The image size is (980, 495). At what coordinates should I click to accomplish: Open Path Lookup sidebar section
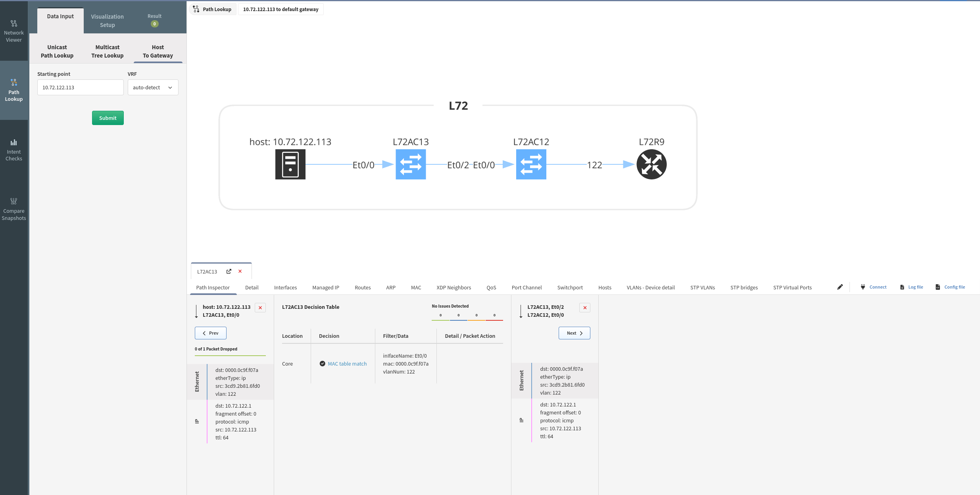(14, 90)
